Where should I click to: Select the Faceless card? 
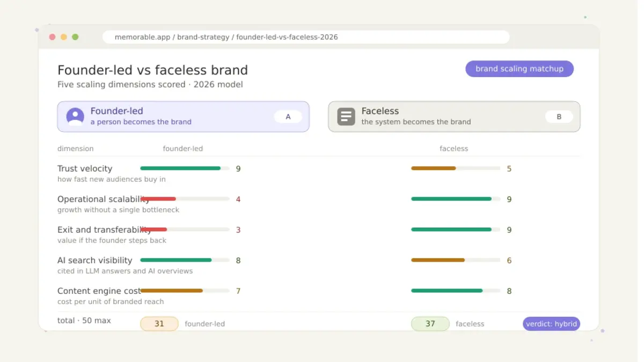pos(454,116)
